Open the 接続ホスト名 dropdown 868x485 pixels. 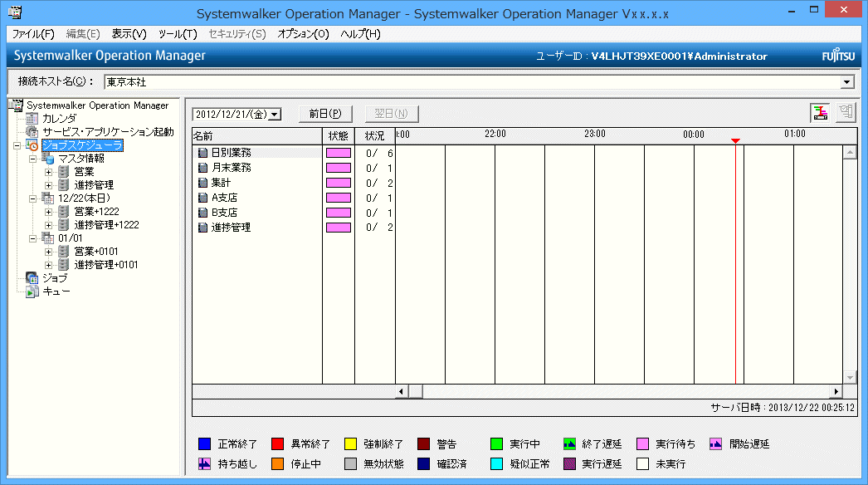coord(847,82)
